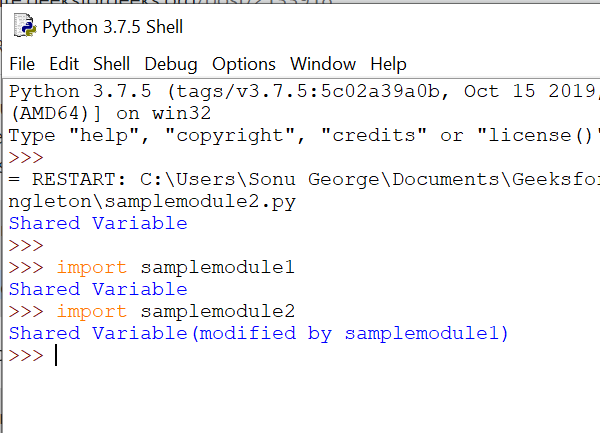Image resolution: width=600 pixels, height=433 pixels.
Task: Click the 'Type "help", "copyright"' info line
Action: coord(304,135)
